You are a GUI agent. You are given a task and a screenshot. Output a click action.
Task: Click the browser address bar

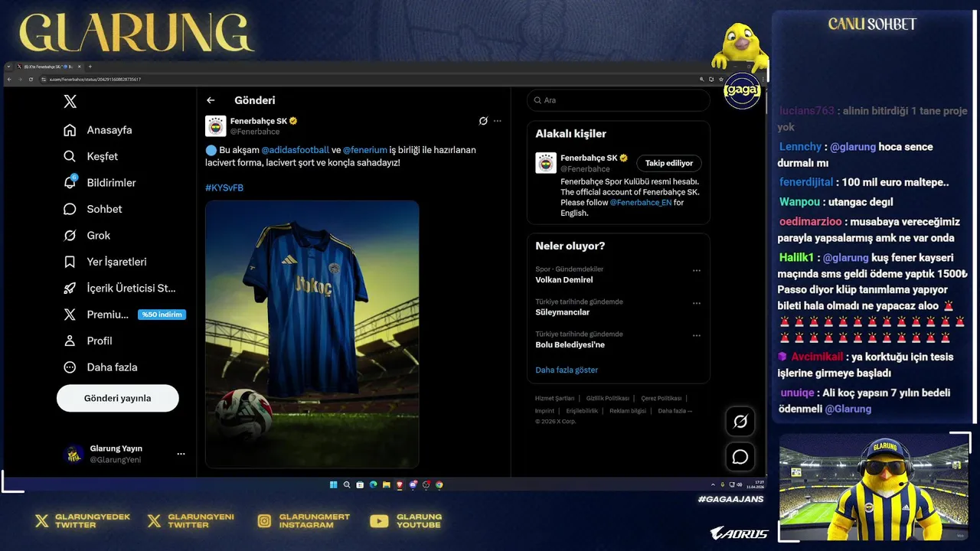point(367,80)
